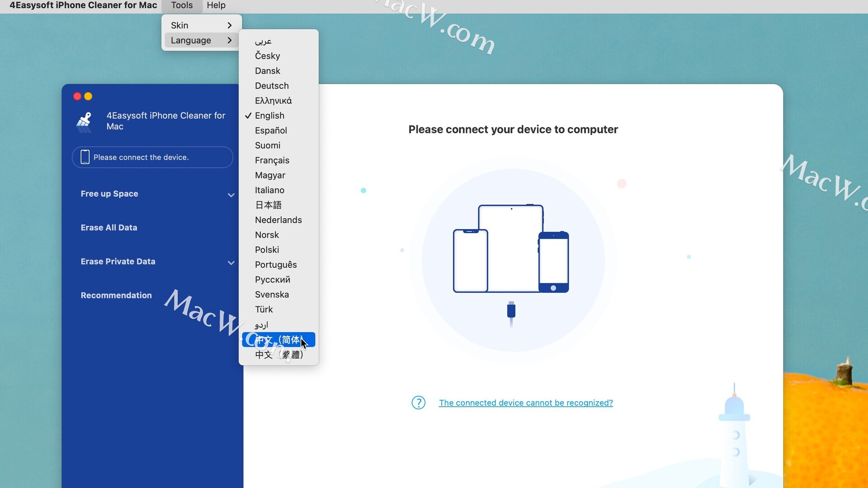
Task: Choose Urdu (اردو) language
Action: click(278, 324)
